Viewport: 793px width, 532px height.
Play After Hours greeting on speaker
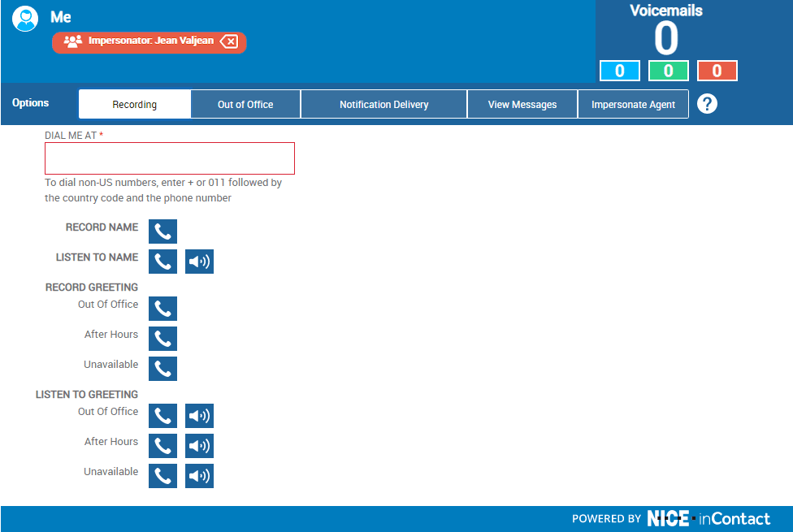199,446
